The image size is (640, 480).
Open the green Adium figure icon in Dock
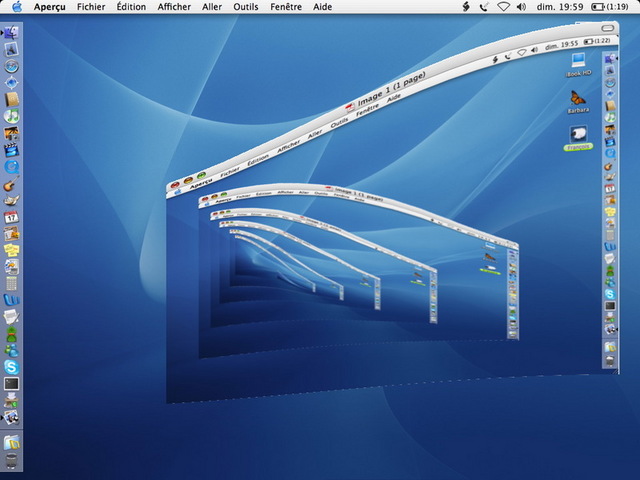11,333
